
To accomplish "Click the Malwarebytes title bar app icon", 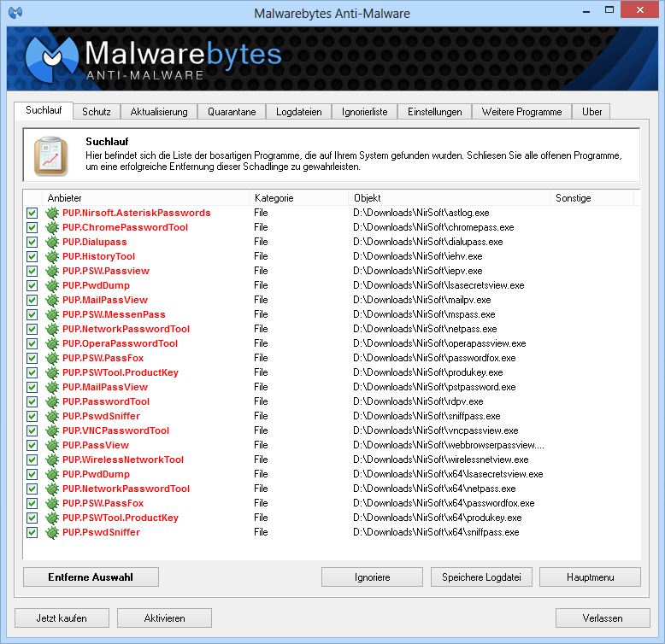I will coord(15,13).
